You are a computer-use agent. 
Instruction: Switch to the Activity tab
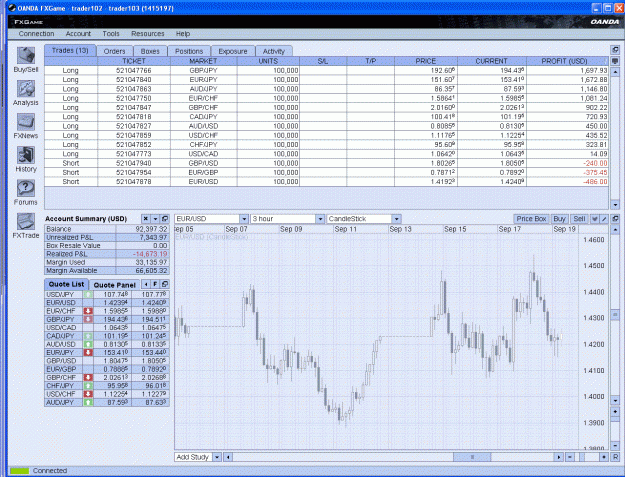coord(274,51)
